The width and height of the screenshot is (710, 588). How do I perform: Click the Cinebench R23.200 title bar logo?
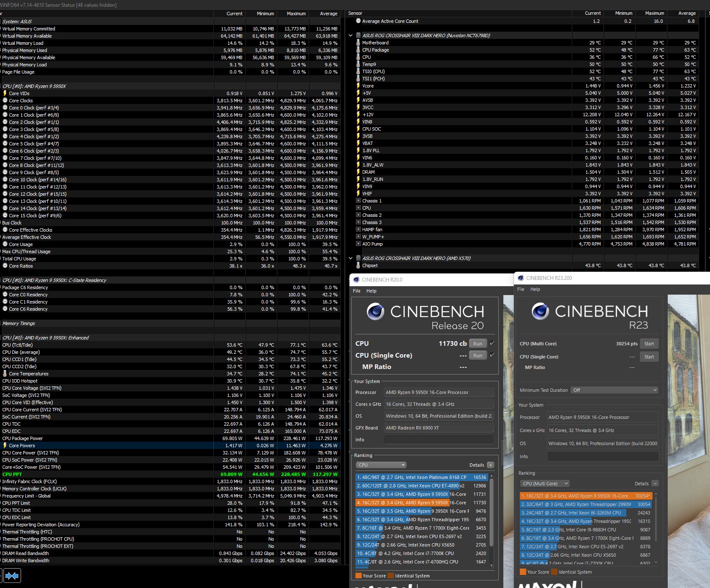521,278
